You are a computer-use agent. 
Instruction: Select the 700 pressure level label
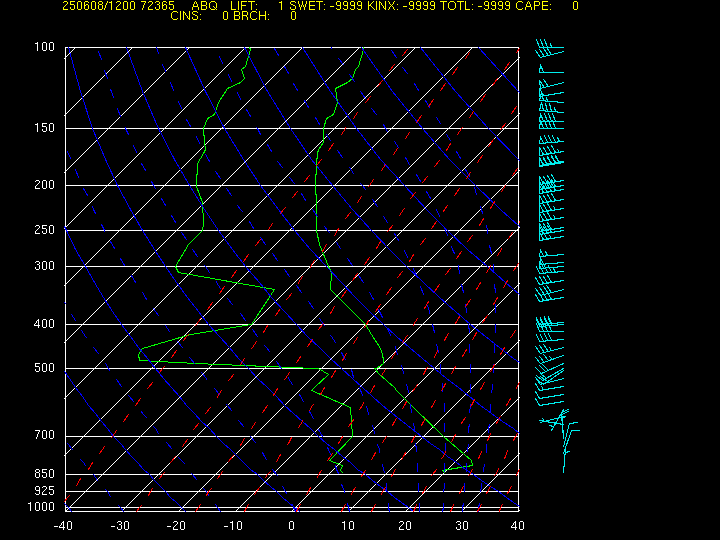click(44, 435)
